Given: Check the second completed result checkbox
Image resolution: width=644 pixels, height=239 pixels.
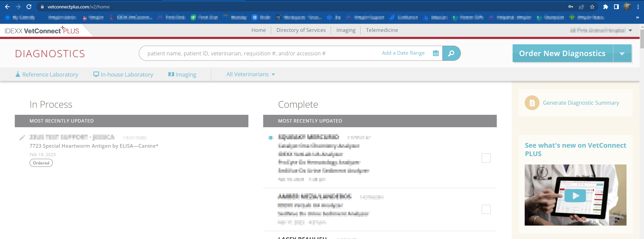Looking at the screenshot, I should click(486, 209).
